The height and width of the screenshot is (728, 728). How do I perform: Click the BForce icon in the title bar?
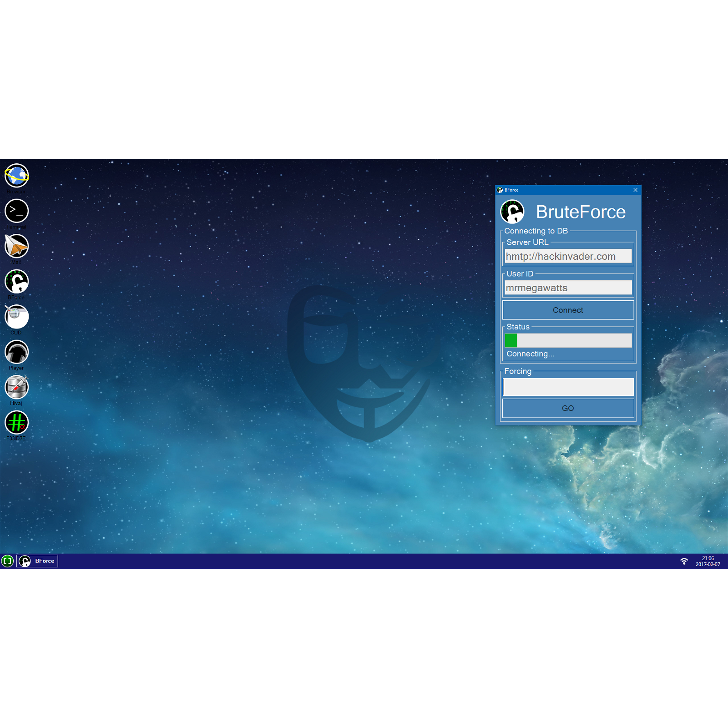(499, 190)
